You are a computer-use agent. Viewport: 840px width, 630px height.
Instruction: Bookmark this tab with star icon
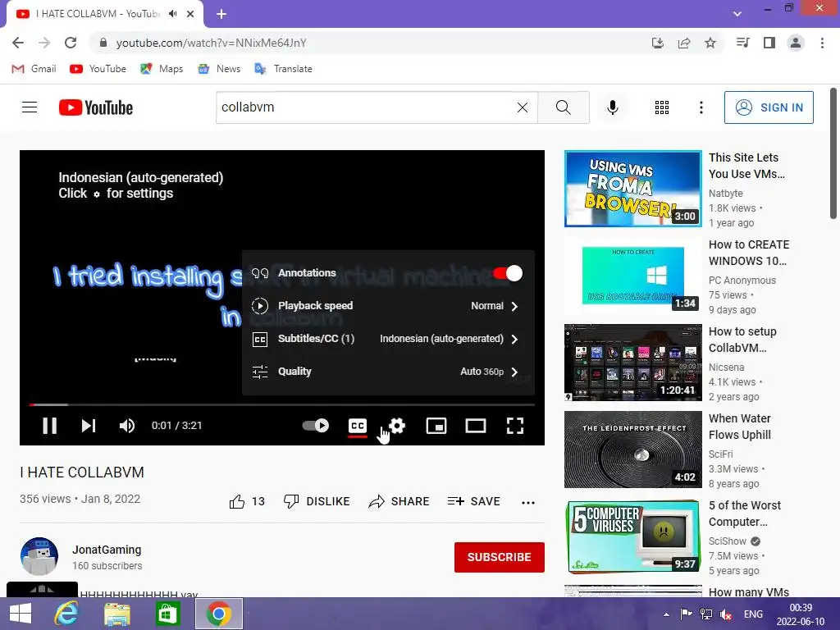click(710, 43)
